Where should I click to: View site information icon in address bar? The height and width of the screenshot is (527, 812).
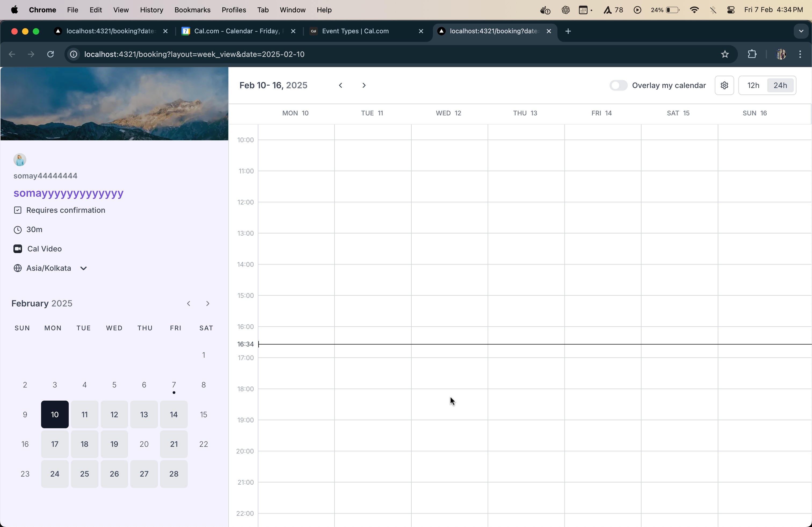point(73,54)
